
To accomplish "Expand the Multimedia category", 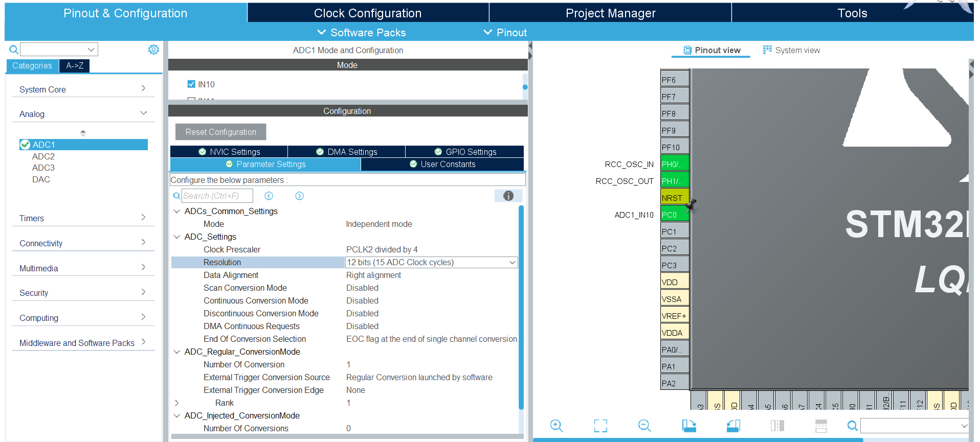I will click(83, 268).
